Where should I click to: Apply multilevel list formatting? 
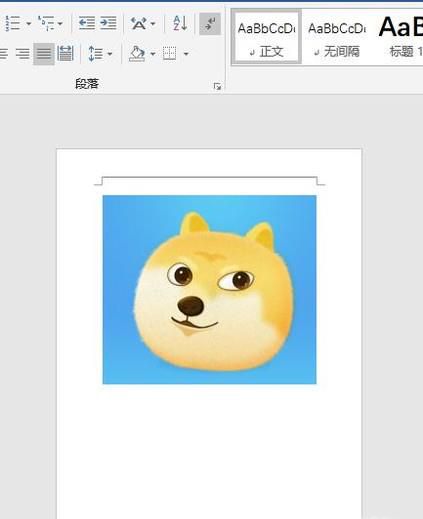coord(46,23)
